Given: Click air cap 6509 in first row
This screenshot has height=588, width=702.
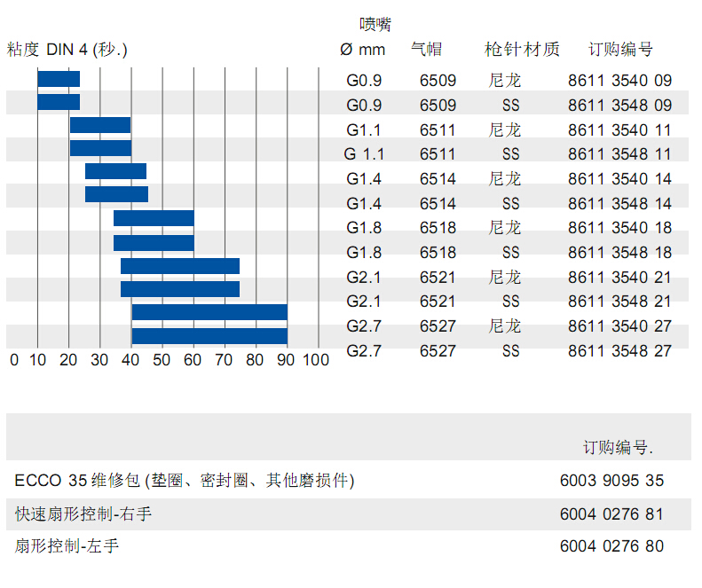Looking at the screenshot, I should point(438,81).
